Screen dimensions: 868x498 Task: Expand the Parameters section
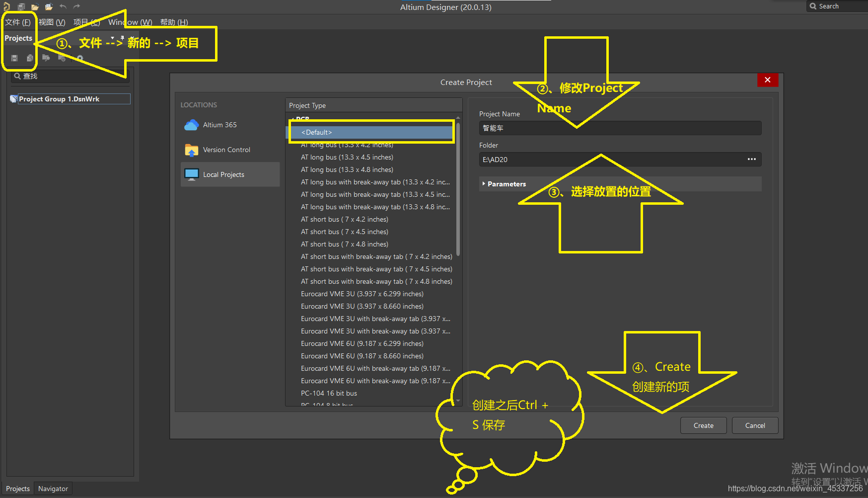click(620, 184)
